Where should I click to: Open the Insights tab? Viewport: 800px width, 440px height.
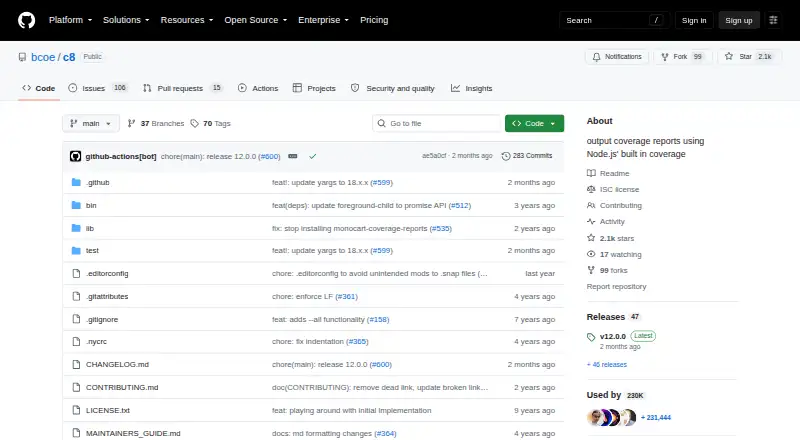click(472, 88)
